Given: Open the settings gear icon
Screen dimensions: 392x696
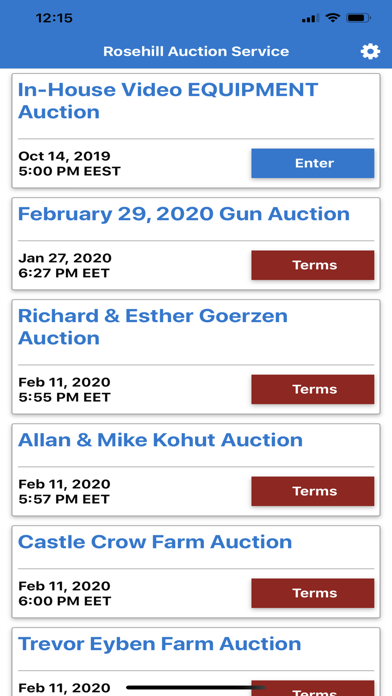Looking at the screenshot, I should tap(370, 51).
